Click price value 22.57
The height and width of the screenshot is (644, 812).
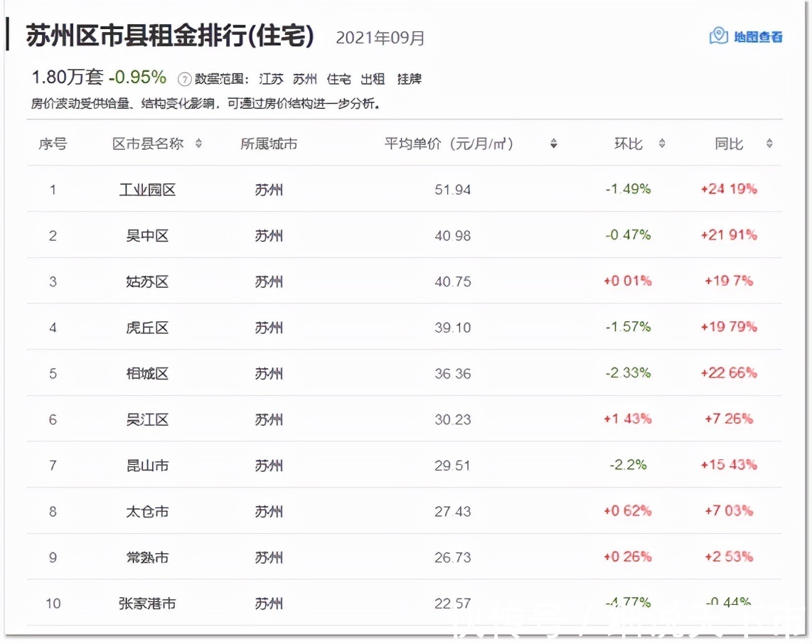click(453, 603)
